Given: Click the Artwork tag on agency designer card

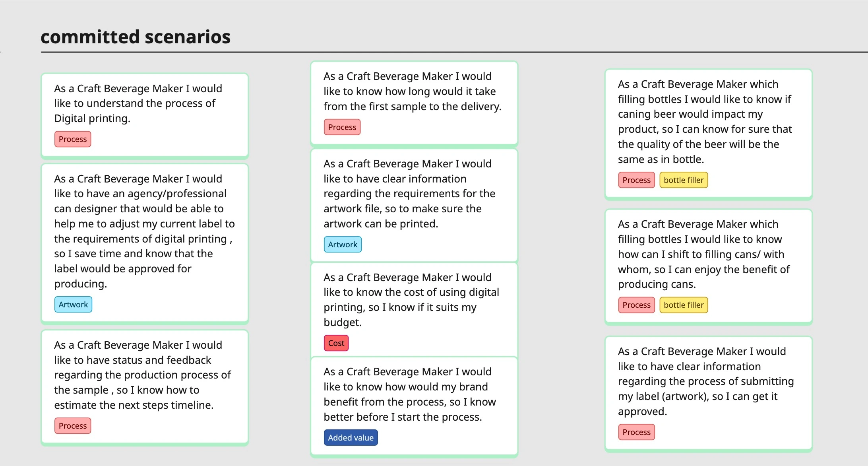Looking at the screenshot, I should point(73,305).
